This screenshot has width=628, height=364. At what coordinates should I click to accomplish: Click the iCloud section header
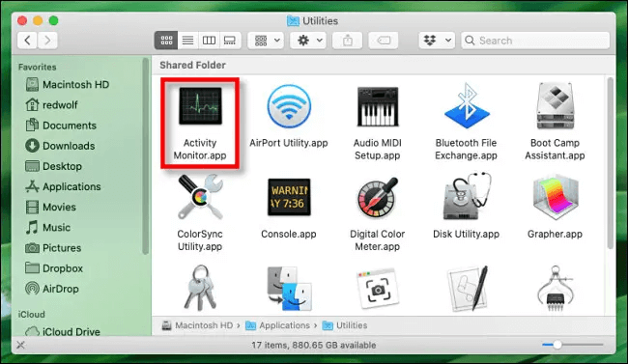pyautogui.click(x=31, y=315)
